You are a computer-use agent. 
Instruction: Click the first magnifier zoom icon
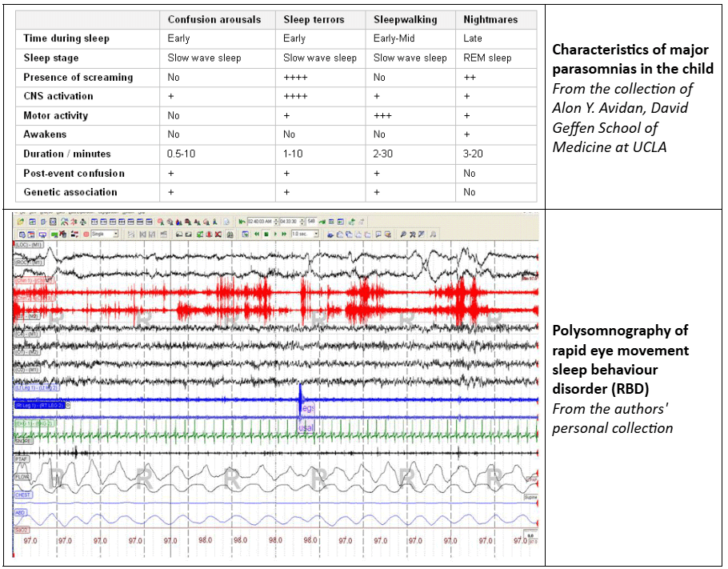tap(403, 234)
